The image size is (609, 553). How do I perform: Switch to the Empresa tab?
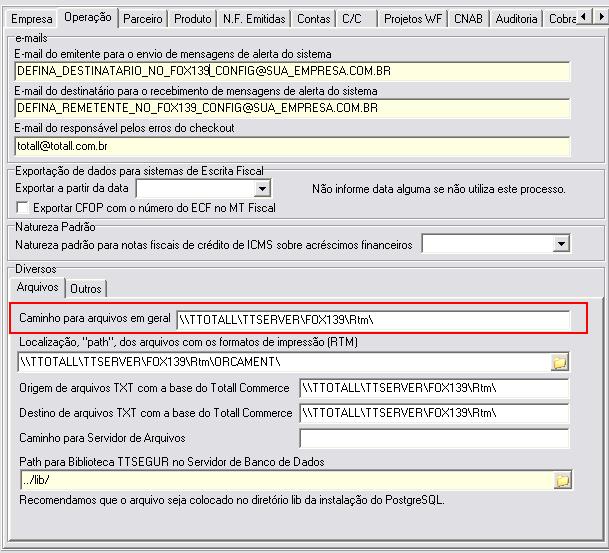[x=31, y=19]
